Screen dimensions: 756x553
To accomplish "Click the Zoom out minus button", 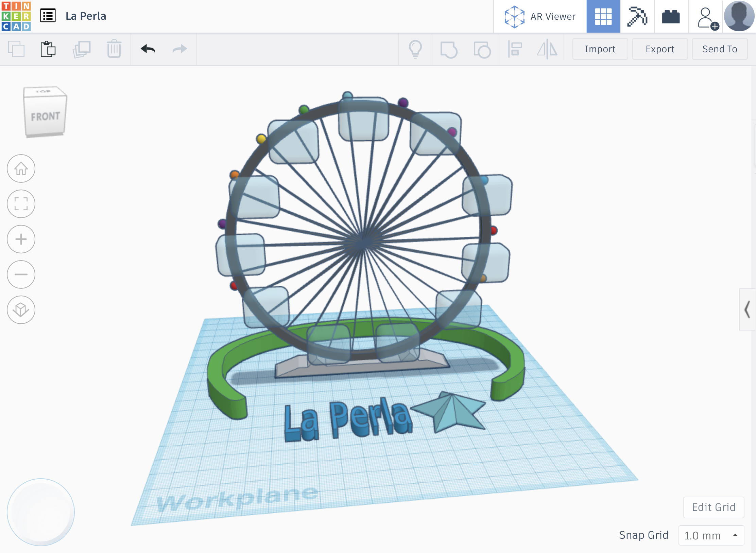I will pyautogui.click(x=21, y=274).
